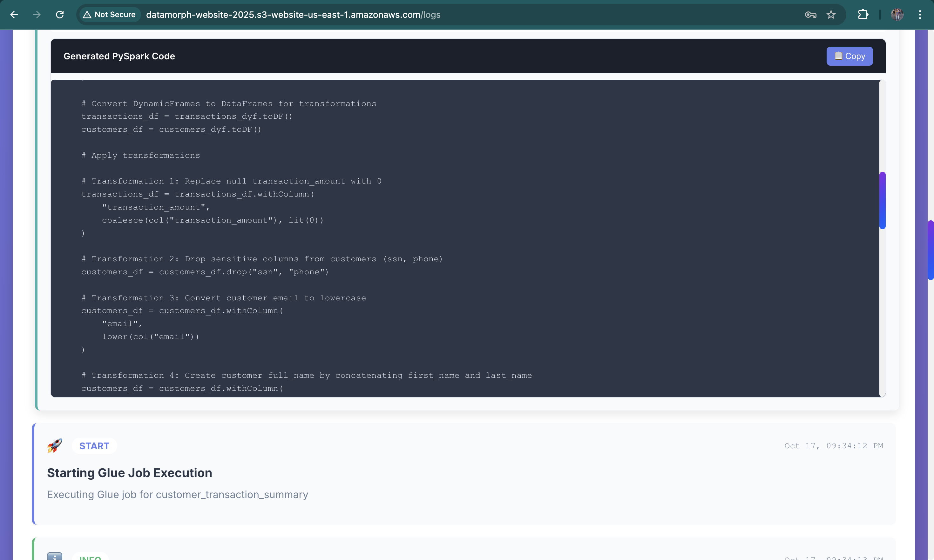This screenshot has height=560, width=934.
Task: Click the code block scrollbar thumb
Action: pyautogui.click(x=882, y=200)
